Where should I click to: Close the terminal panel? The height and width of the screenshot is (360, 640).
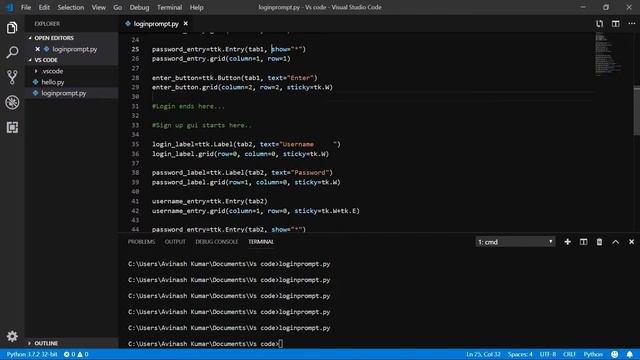click(631, 242)
